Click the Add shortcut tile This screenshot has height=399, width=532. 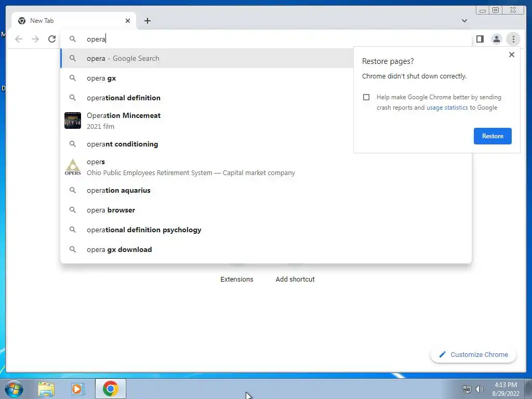(x=295, y=279)
